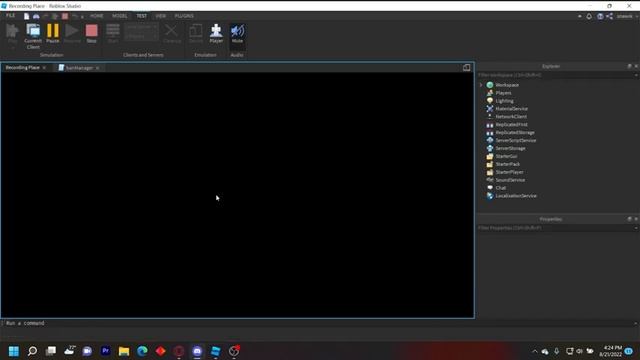The height and width of the screenshot is (360, 640).
Task: Switch to the MODEL ribbon tab
Action: pyautogui.click(x=120, y=16)
